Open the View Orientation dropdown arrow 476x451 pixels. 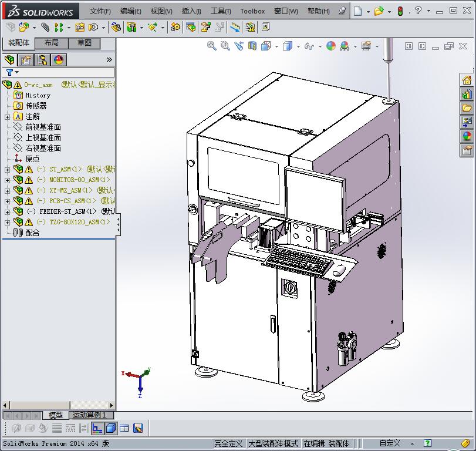click(x=276, y=47)
